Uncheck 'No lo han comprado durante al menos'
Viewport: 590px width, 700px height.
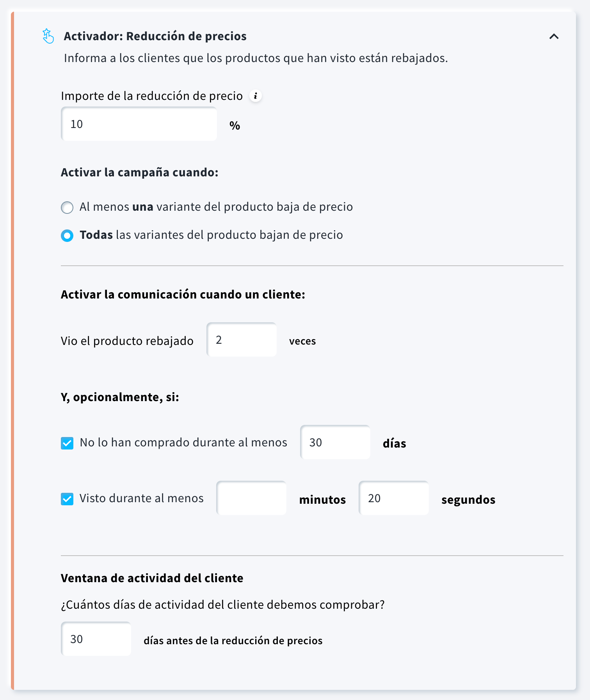[x=67, y=443]
